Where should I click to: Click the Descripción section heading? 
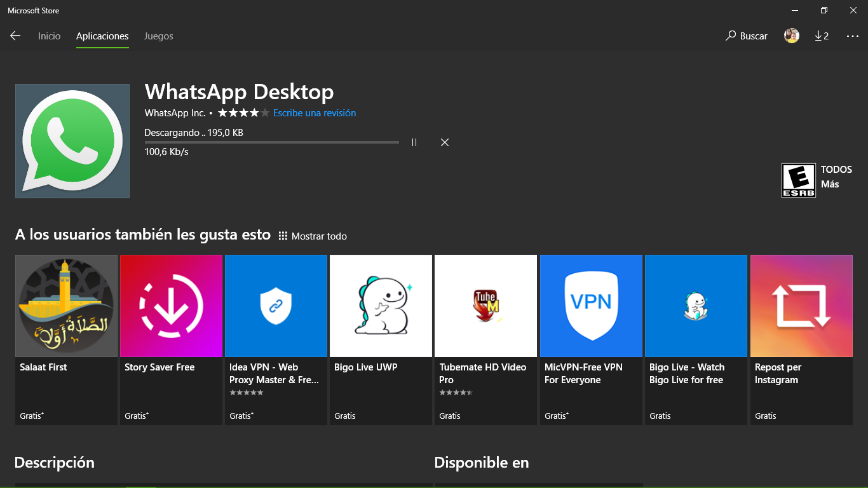pyautogui.click(x=55, y=463)
